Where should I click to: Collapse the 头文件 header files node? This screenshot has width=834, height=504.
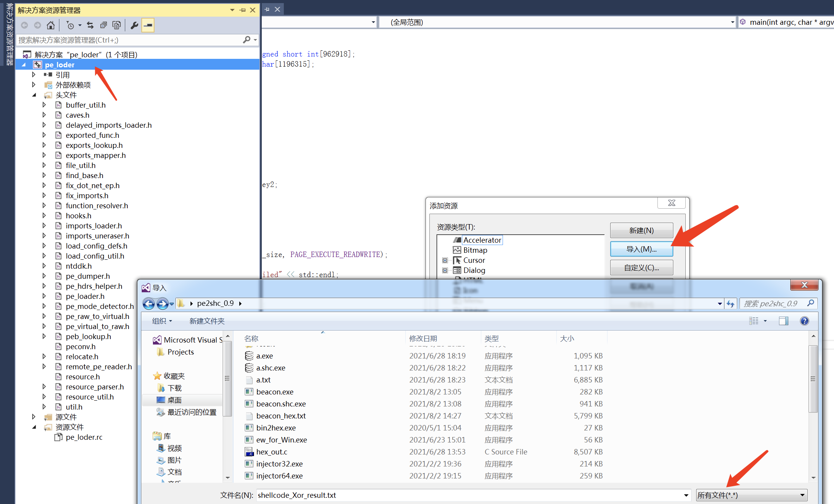coord(34,94)
